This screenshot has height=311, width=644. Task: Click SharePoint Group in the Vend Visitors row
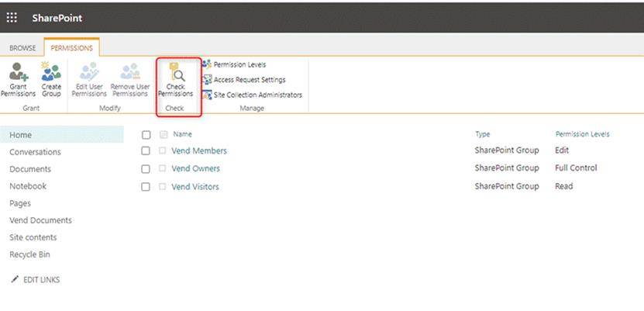point(507,186)
